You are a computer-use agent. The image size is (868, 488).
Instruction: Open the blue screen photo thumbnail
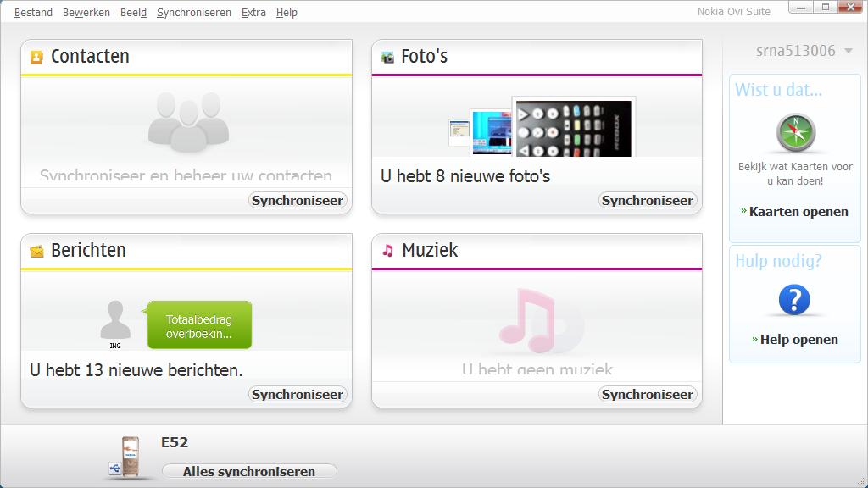pyautogui.click(x=491, y=132)
